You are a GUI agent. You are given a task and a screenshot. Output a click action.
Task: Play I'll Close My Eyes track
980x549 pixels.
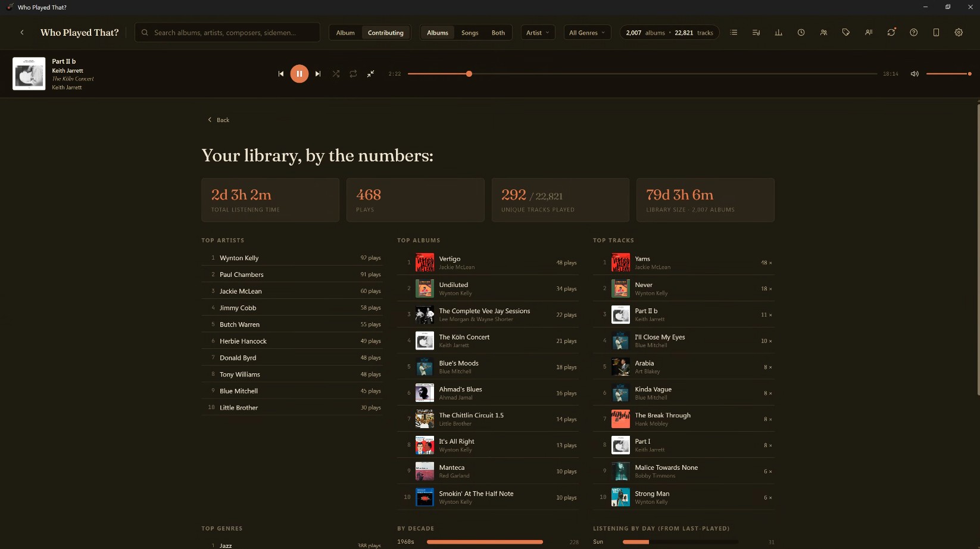pos(683,341)
